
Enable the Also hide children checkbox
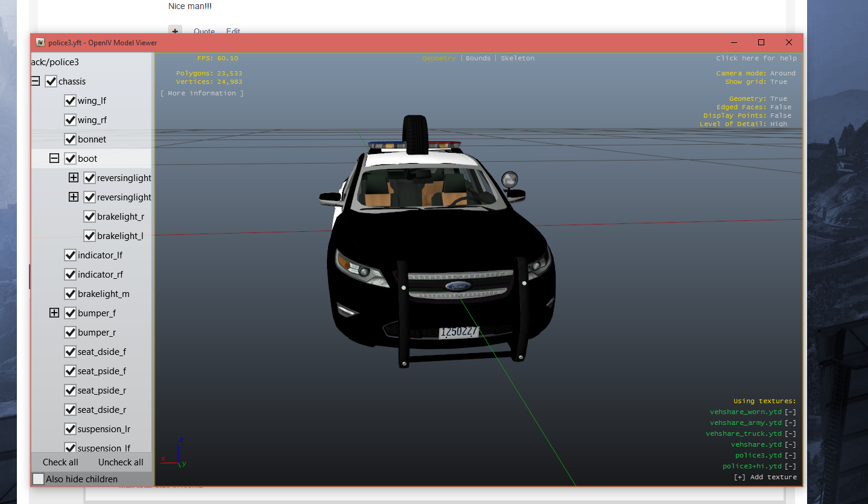coord(39,479)
